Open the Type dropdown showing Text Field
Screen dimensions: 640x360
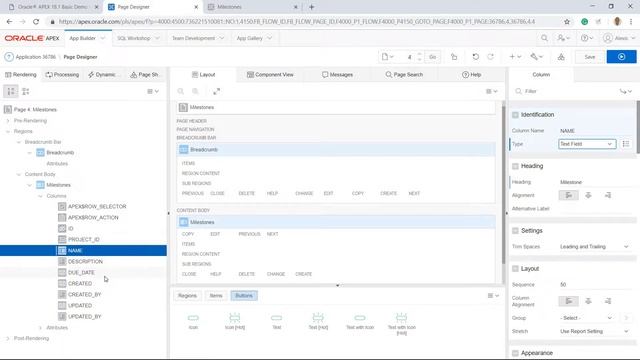pos(587,144)
